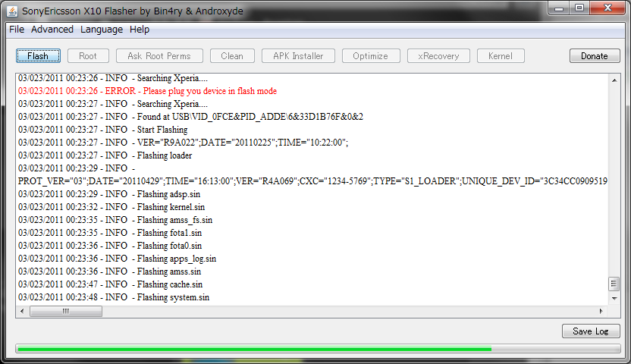Open the Advanced menu
This screenshot has height=364, width=631.
pos(52,30)
